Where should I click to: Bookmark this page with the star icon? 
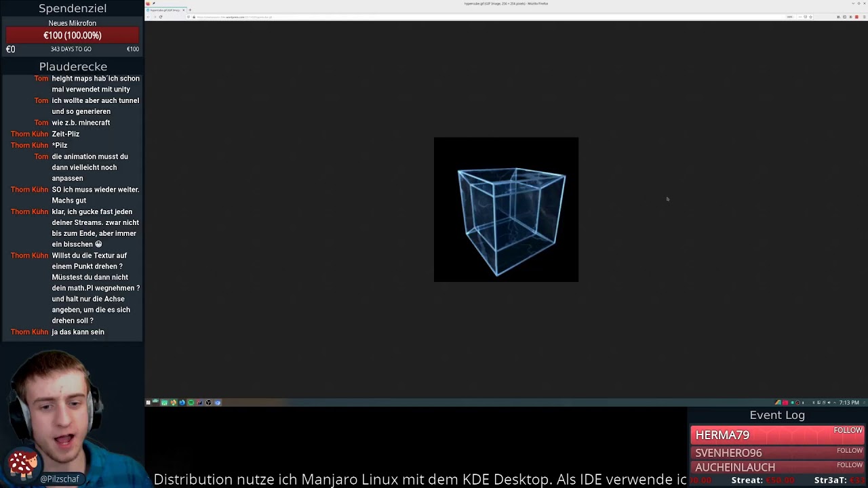tap(811, 17)
